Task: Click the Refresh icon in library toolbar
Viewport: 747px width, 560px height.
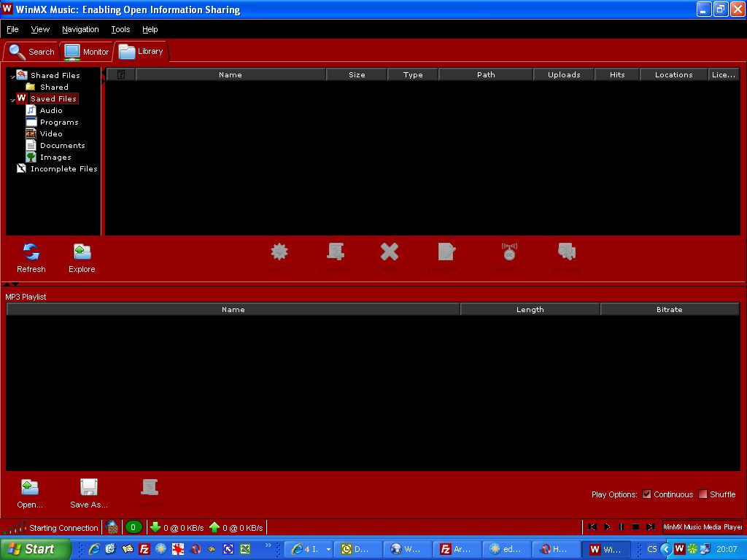Action: (31, 252)
